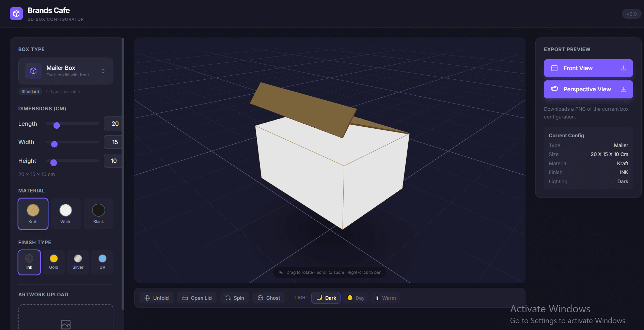Click the Mailer Box cube icon

coord(33,71)
